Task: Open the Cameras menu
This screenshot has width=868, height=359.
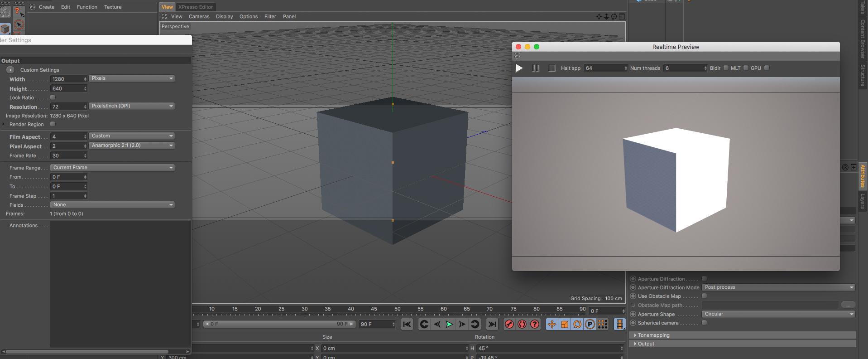Action: (x=199, y=17)
